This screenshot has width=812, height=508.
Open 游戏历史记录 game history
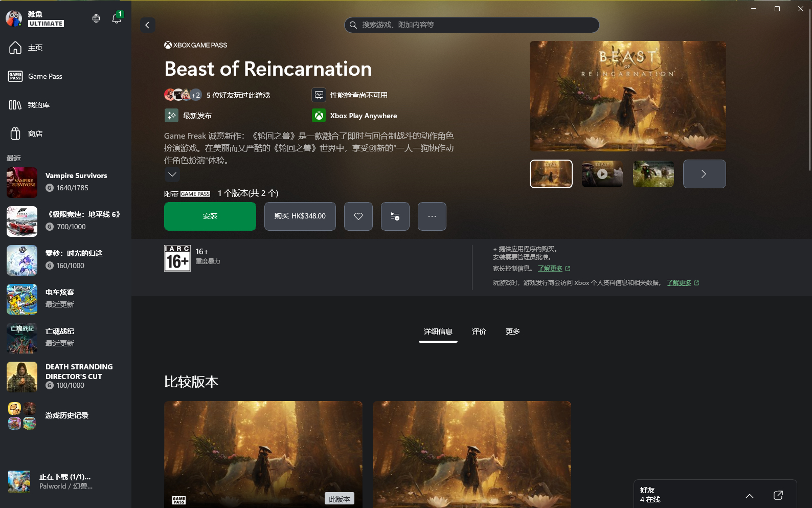point(65,415)
